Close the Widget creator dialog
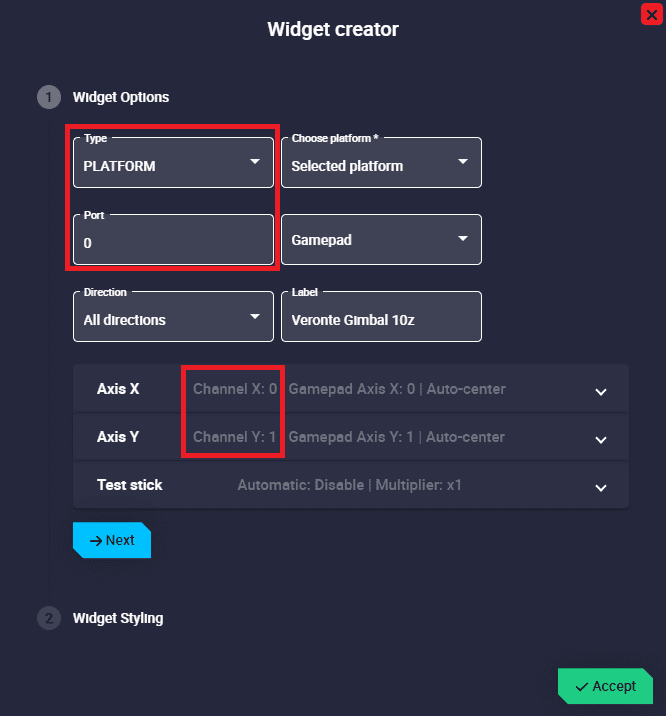Image resolution: width=666 pixels, height=716 pixels. (x=651, y=15)
